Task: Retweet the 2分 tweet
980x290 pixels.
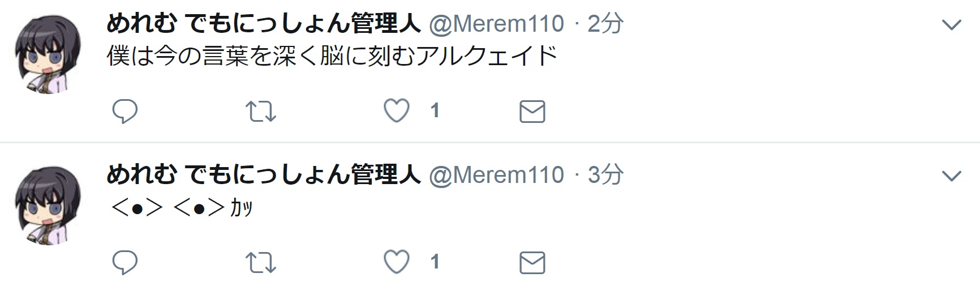Action: (x=261, y=111)
